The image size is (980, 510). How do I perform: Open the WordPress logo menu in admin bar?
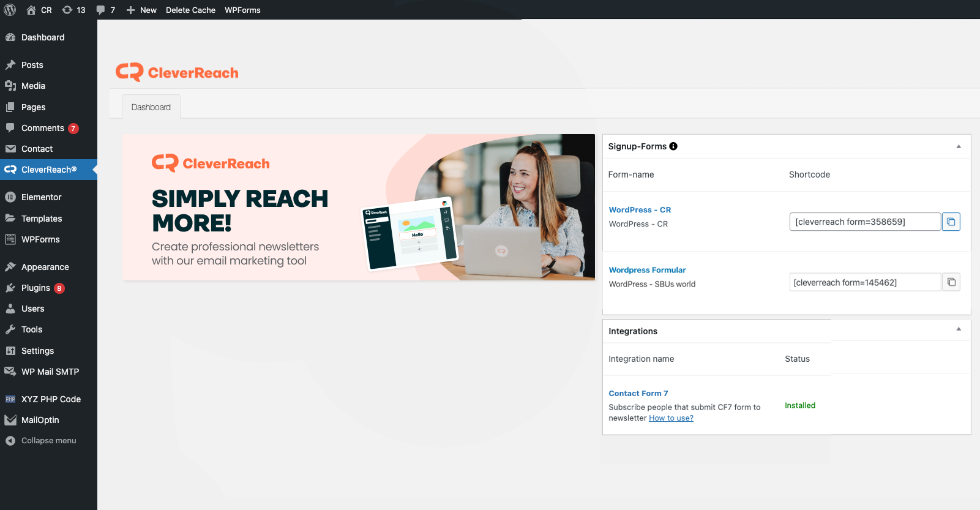coord(10,10)
